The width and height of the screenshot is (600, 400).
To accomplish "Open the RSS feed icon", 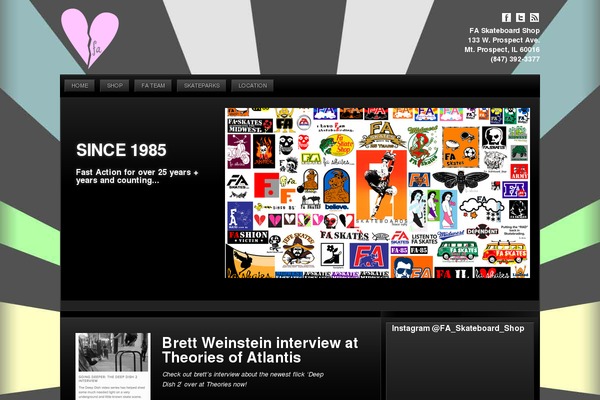I will (535, 17).
